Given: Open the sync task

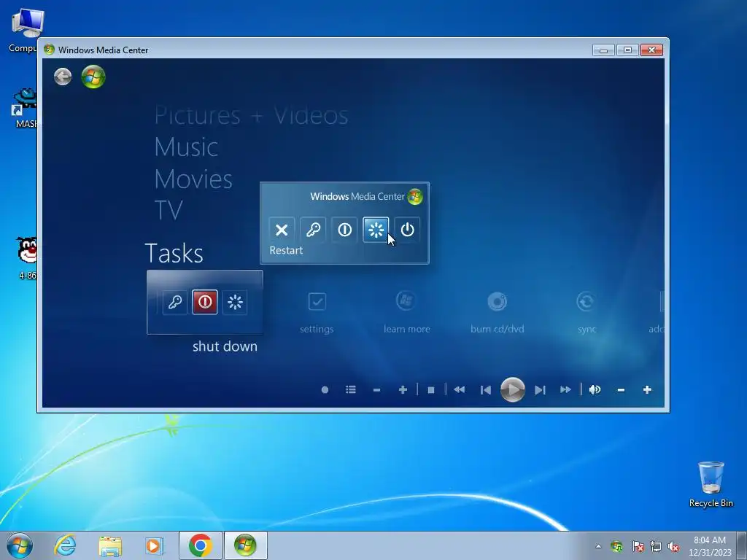Looking at the screenshot, I should coord(586,312).
